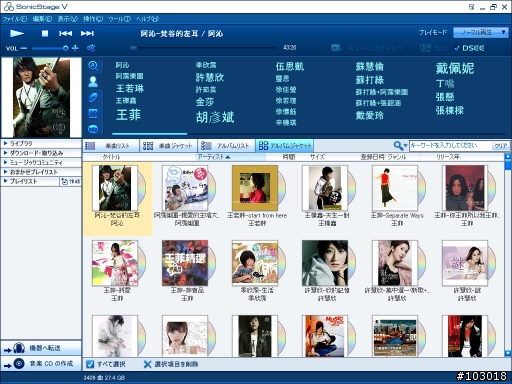Click the SonicStage V logo icon in the title bar
The height and width of the screenshot is (384, 512).
click(x=9, y=7)
